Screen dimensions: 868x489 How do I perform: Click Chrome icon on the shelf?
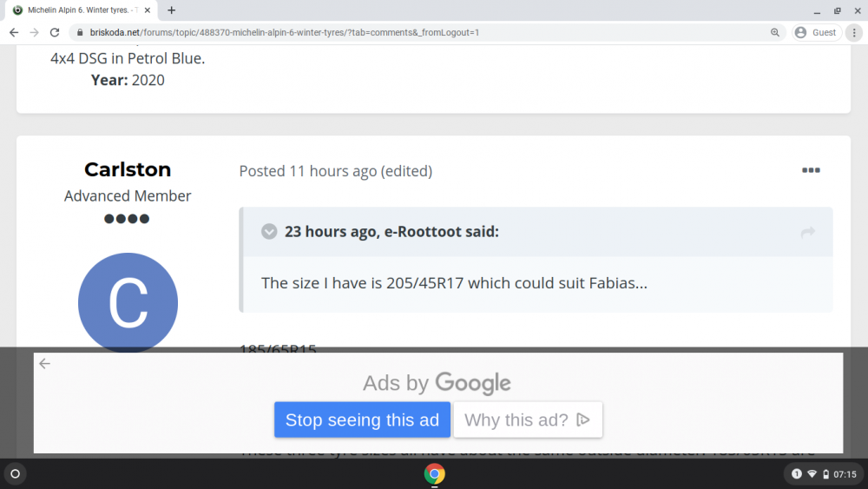[x=434, y=474]
